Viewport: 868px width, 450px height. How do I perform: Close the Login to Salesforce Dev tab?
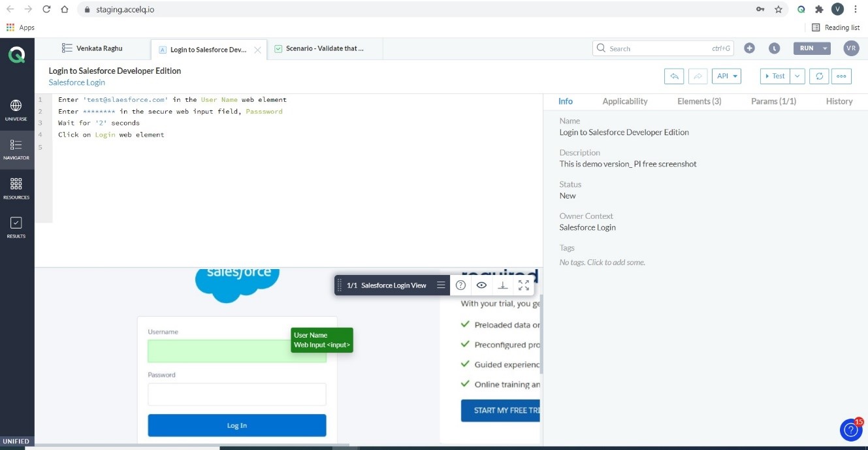click(x=257, y=50)
